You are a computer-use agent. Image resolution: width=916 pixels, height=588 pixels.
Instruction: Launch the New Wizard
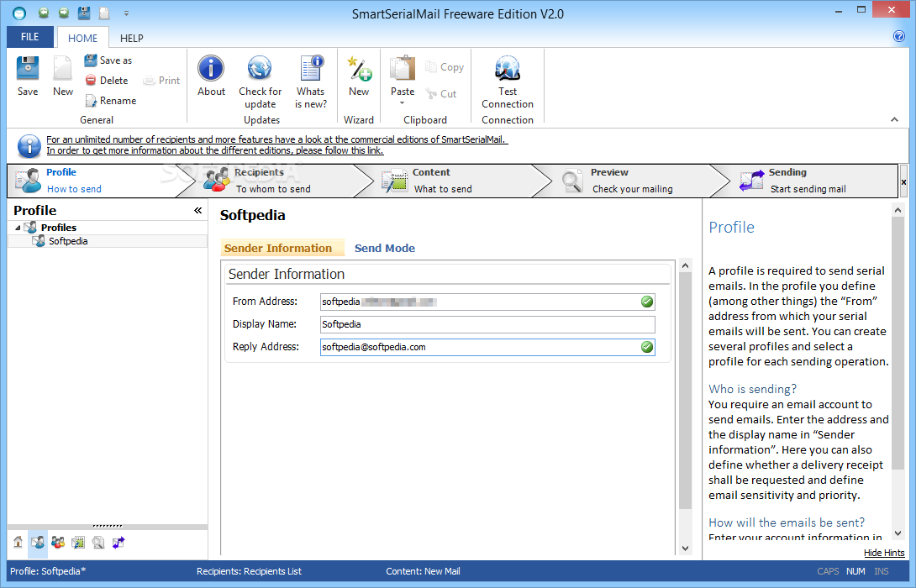(359, 76)
